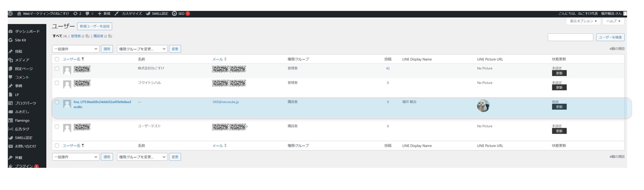The image size is (644, 190).
Task: Open プラグイン menu with update badge
Action: 24,166
